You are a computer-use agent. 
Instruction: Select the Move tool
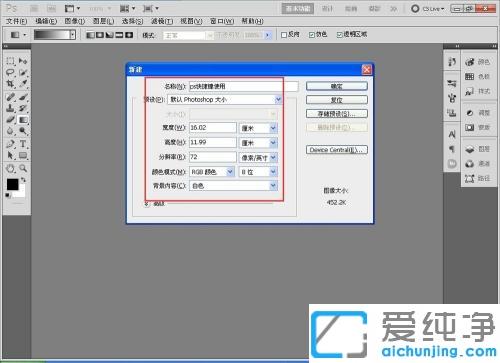pyautogui.click(x=23, y=61)
